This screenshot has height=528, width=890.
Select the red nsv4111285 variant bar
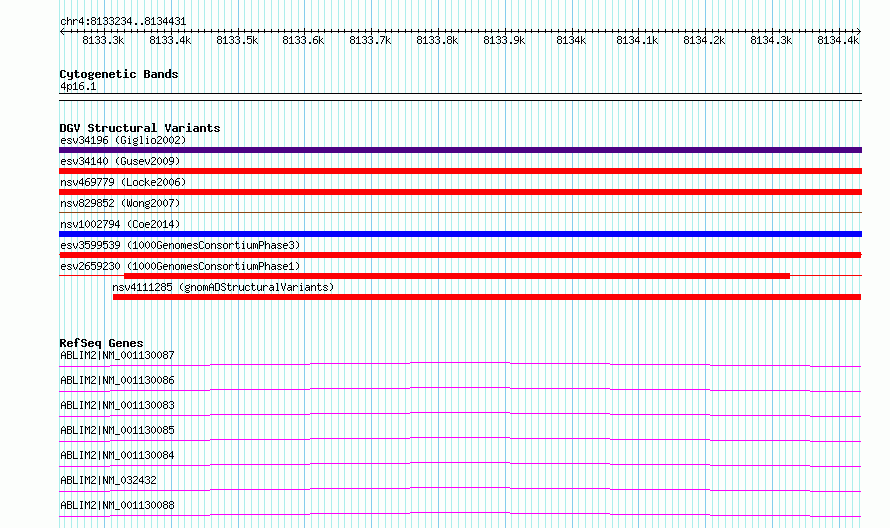point(487,297)
